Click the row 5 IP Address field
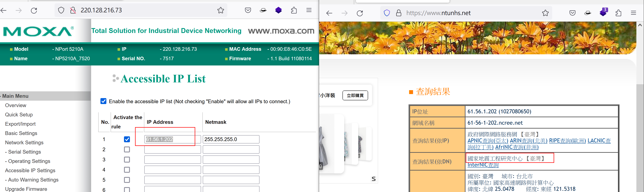 point(172,180)
